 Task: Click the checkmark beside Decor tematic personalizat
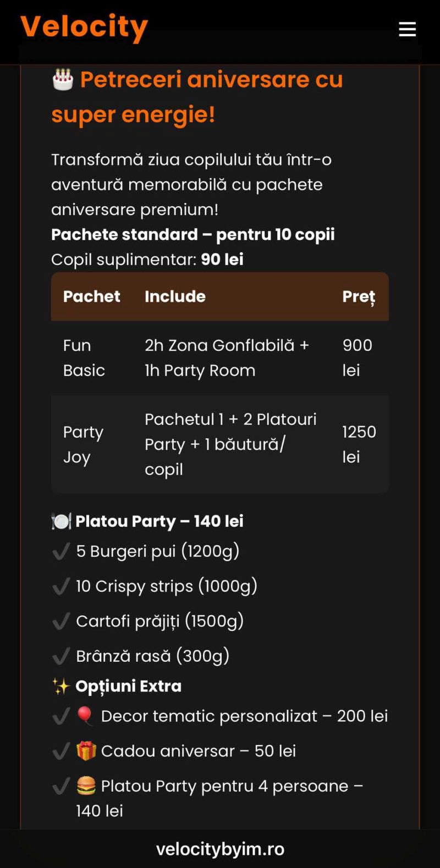[61, 716]
